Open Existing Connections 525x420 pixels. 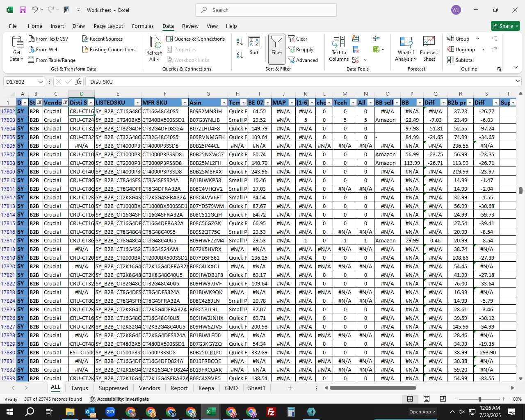109,49
